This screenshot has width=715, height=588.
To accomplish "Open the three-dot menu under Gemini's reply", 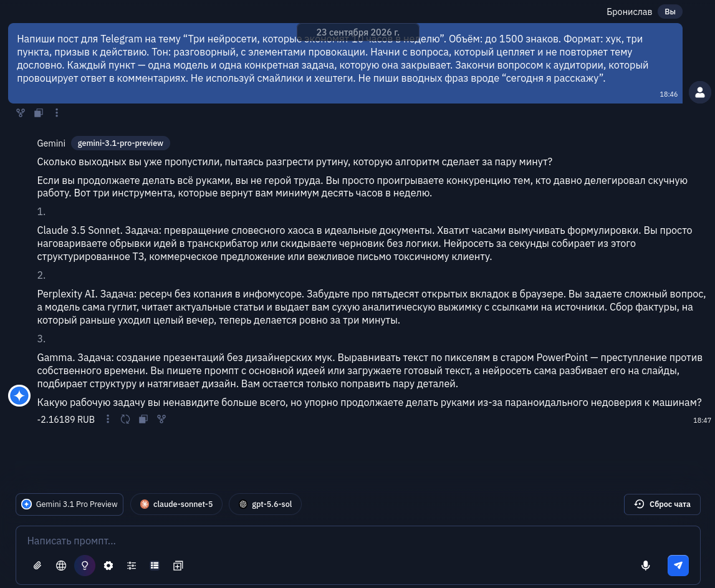I will (108, 419).
